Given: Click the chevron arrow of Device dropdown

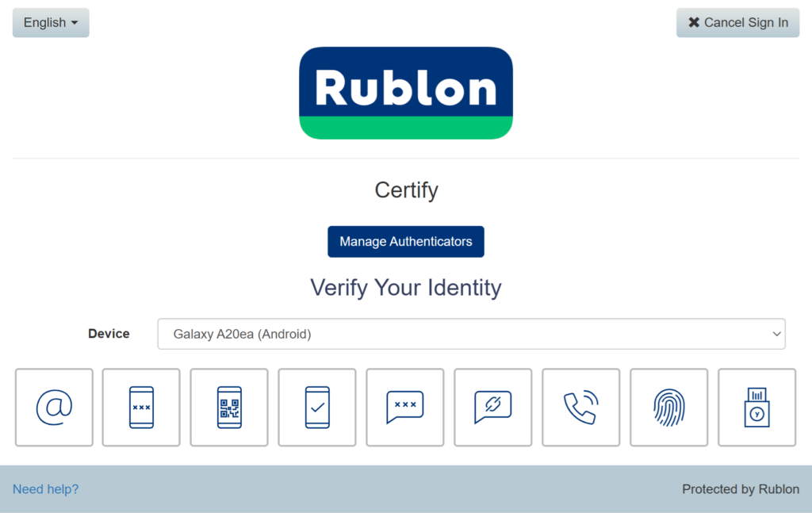Looking at the screenshot, I should [776, 334].
